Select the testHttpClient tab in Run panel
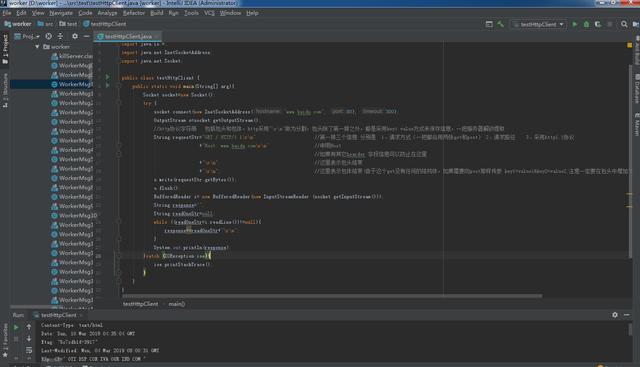 (58, 315)
